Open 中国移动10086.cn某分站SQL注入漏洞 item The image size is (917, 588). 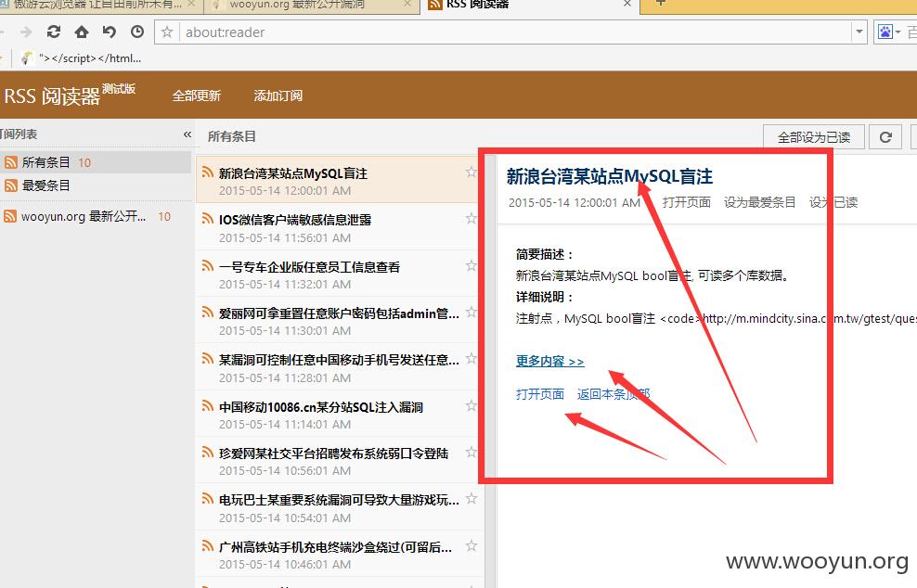[x=339, y=415]
